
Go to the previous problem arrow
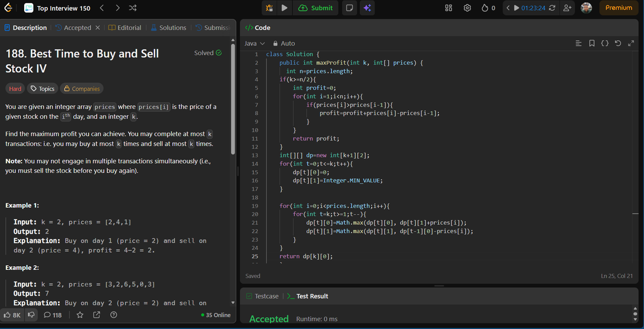[x=102, y=8]
